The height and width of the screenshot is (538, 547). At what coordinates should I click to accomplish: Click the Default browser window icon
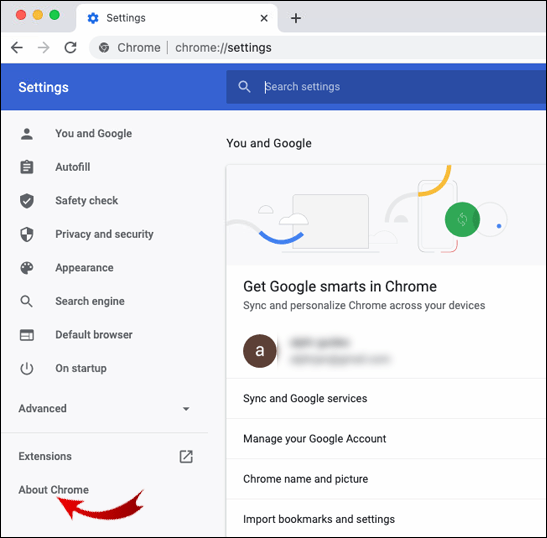[27, 335]
